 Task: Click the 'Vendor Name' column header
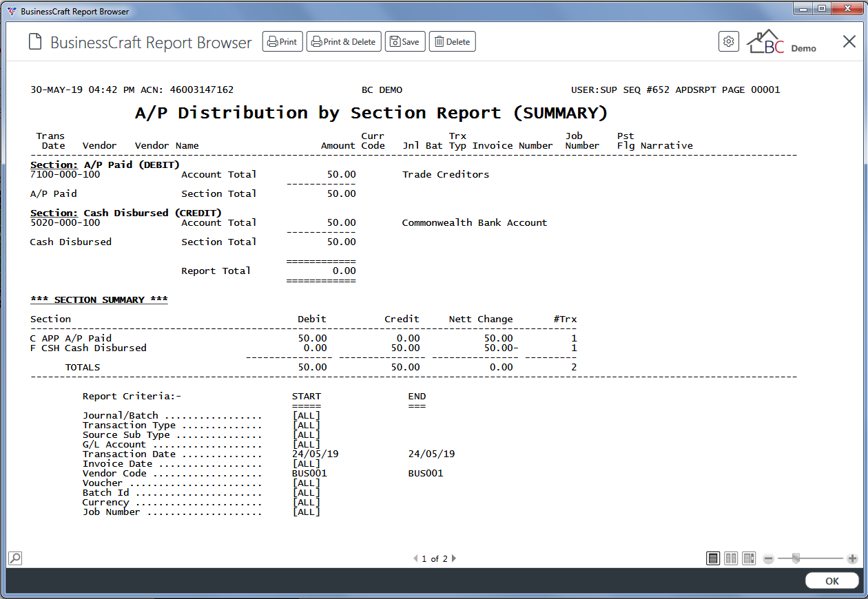[x=167, y=145]
